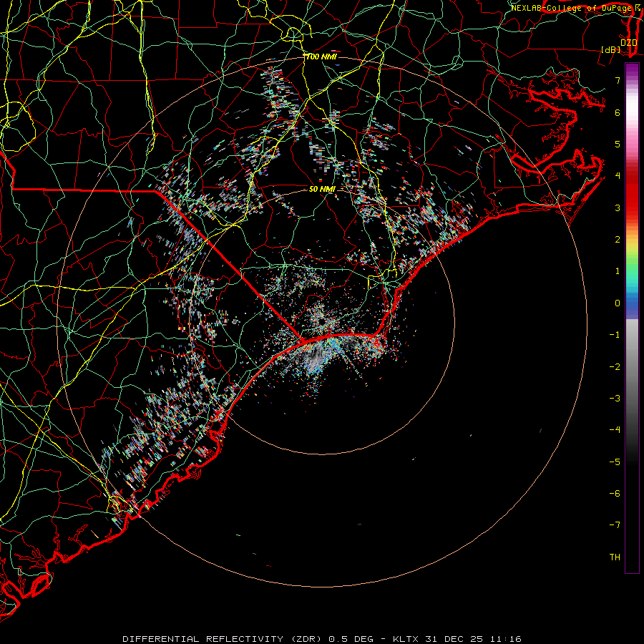Click the -6 dB scale label
The width and height of the screenshot is (644, 644).
[x=615, y=494]
